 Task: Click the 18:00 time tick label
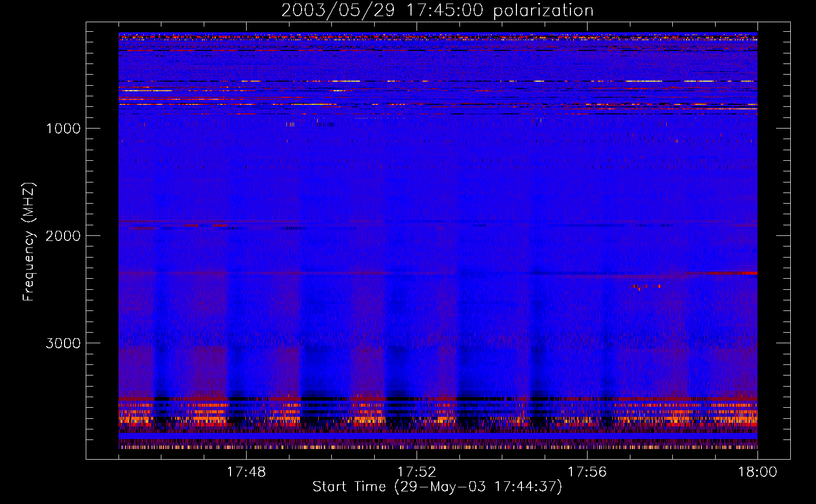point(757,472)
